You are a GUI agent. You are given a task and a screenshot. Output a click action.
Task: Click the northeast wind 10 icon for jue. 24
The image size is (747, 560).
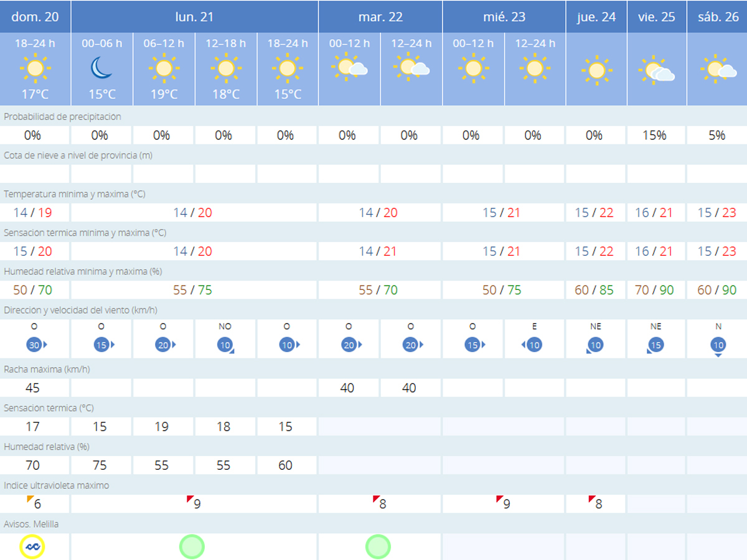(594, 345)
